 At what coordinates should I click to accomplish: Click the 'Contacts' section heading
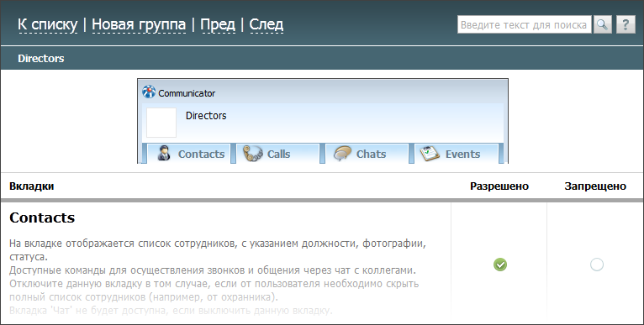coord(42,218)
